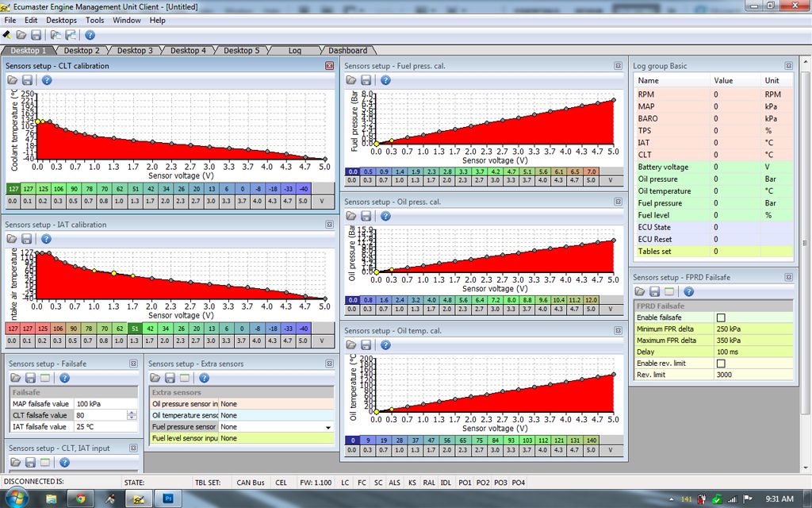
Task: Open help for IAT calibration panel
Action: [46, 239]
